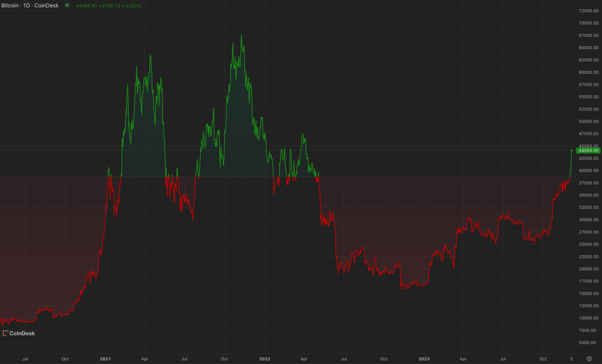Open chart settings gear icon
Screen dimensions: 602x364
pyautogui.click(x=589, y=359)
